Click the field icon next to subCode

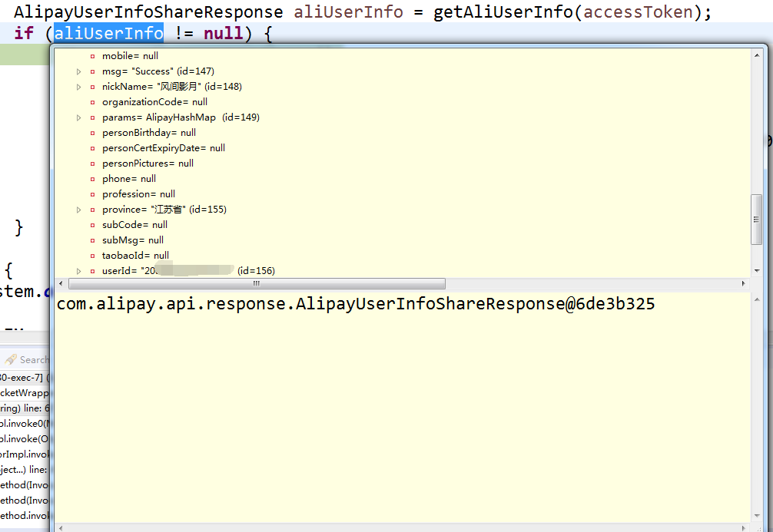click(x=93, y=225)
